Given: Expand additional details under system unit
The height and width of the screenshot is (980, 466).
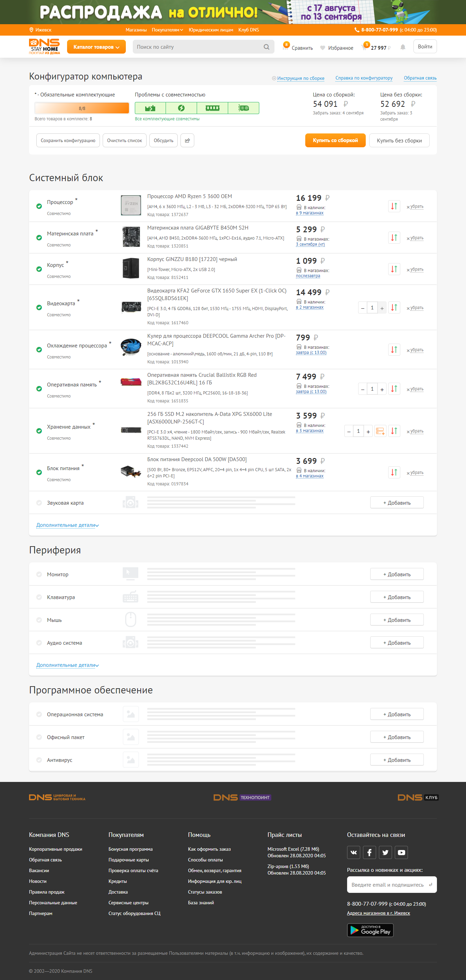Looking at the screenshot, I should coord(67,525).
